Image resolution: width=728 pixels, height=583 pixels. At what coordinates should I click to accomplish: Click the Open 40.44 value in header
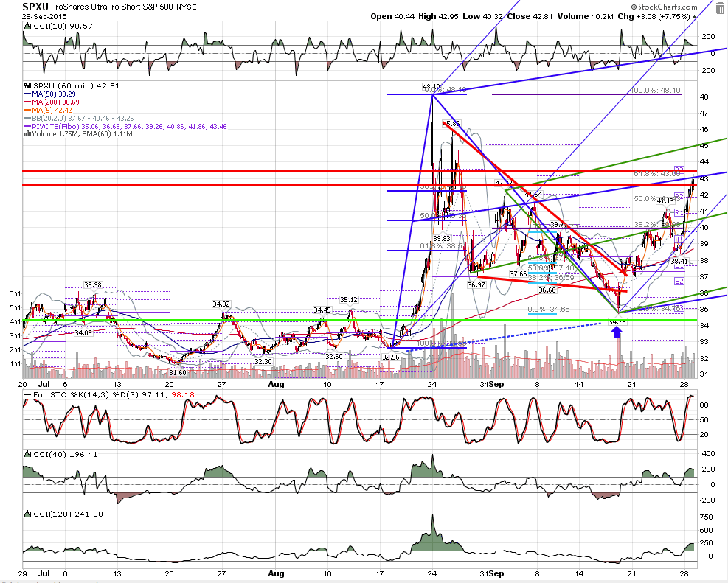pyautogui.click(x=392, y=17)
